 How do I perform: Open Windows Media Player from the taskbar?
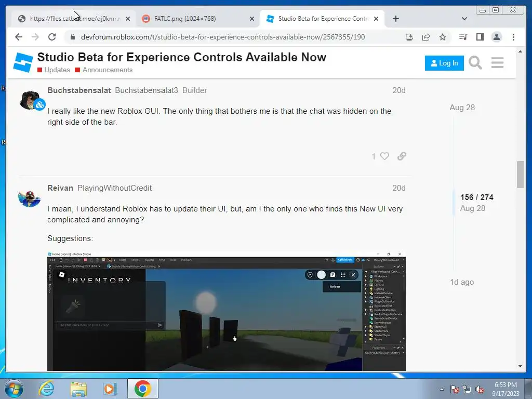tap(110, 389)
